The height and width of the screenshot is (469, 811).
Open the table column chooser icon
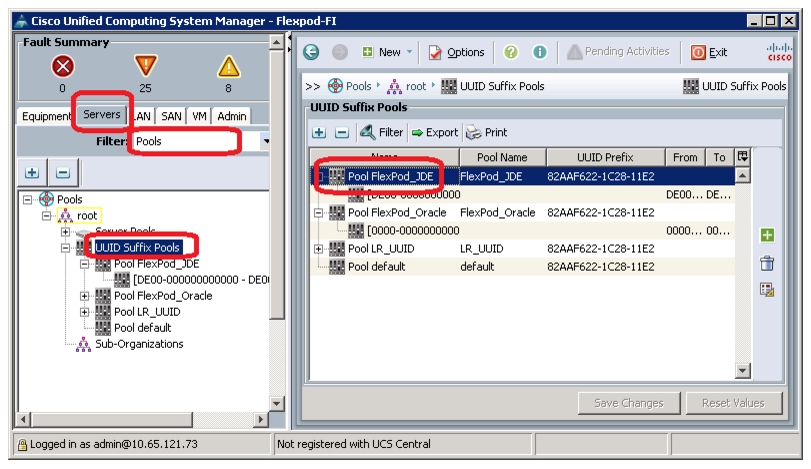[x=743, y=157]
